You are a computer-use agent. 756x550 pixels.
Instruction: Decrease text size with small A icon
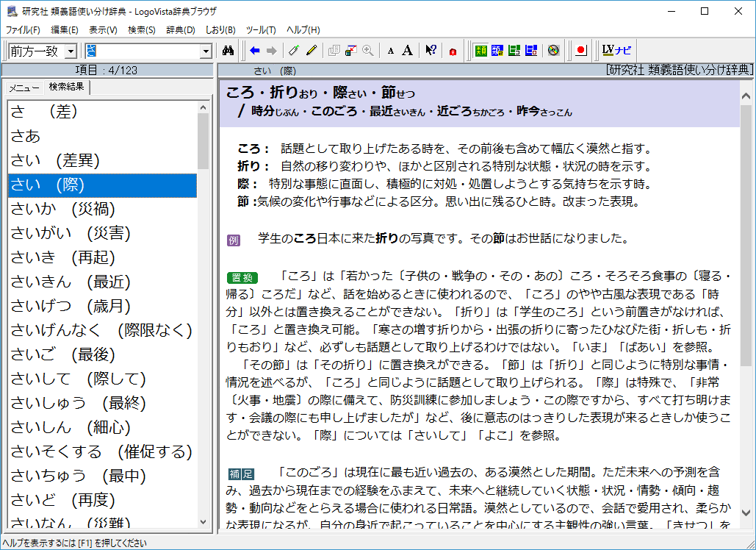click(x=391, y=51)
